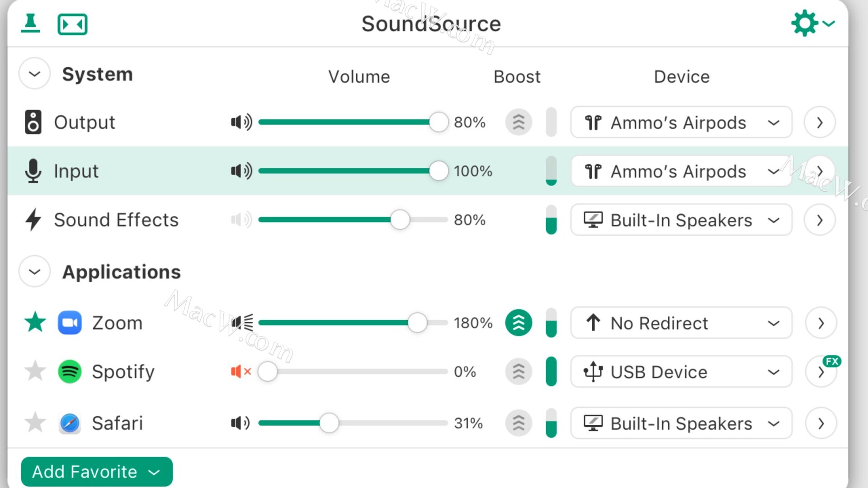
Task: Click Spotify's 0% volume value
Action: (x=465, y=371)
